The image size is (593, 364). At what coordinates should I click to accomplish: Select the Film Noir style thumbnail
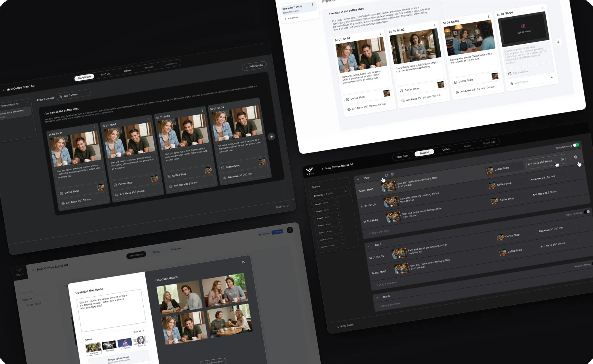coord(109,345)
